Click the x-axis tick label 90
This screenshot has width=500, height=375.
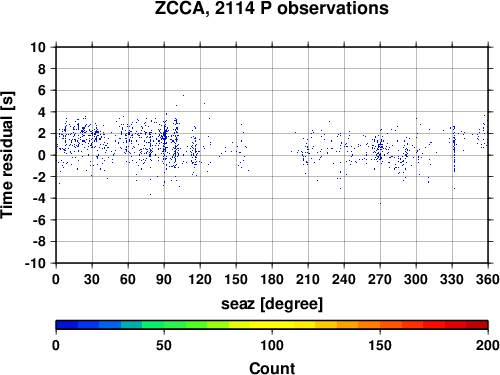pos(164,279)
